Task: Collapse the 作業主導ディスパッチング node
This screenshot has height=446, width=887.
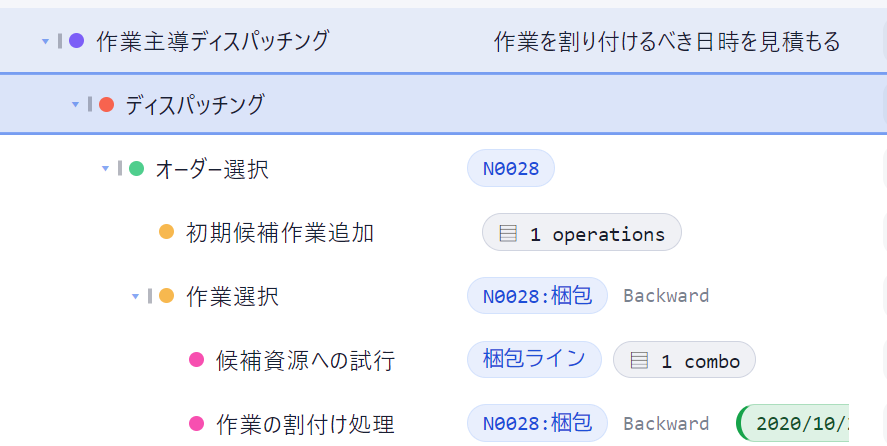Action: [45, 41]
